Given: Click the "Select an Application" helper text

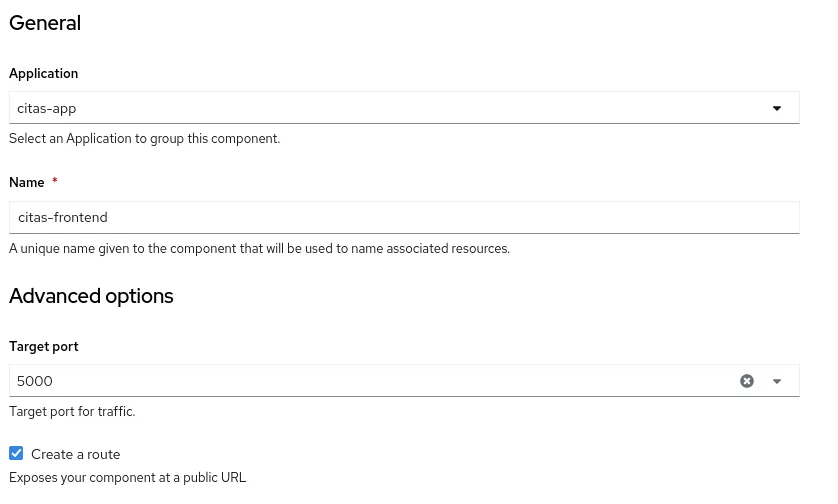Looking at the screenshot, I should [144, 139].
